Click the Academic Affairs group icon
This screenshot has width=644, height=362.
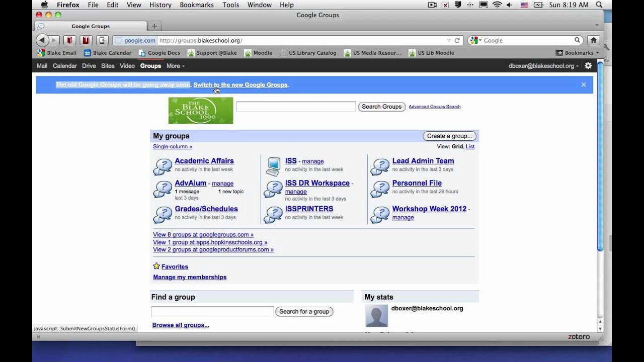[163, 166]
